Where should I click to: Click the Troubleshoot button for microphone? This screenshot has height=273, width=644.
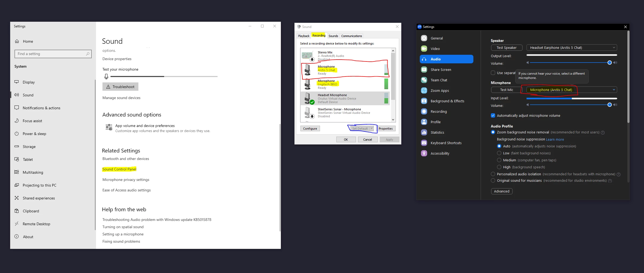120,87
